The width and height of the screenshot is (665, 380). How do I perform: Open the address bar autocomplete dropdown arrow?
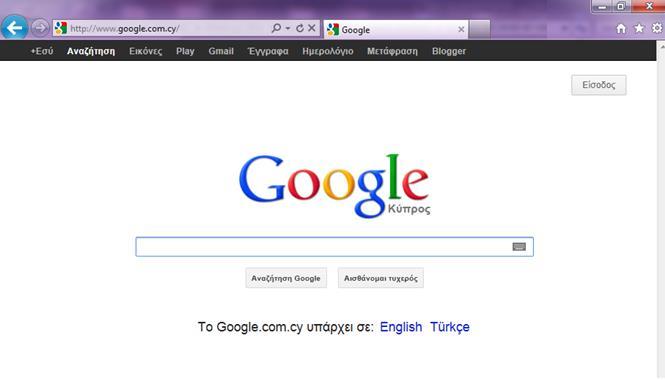pyautogui.click(x=288, y=28)
